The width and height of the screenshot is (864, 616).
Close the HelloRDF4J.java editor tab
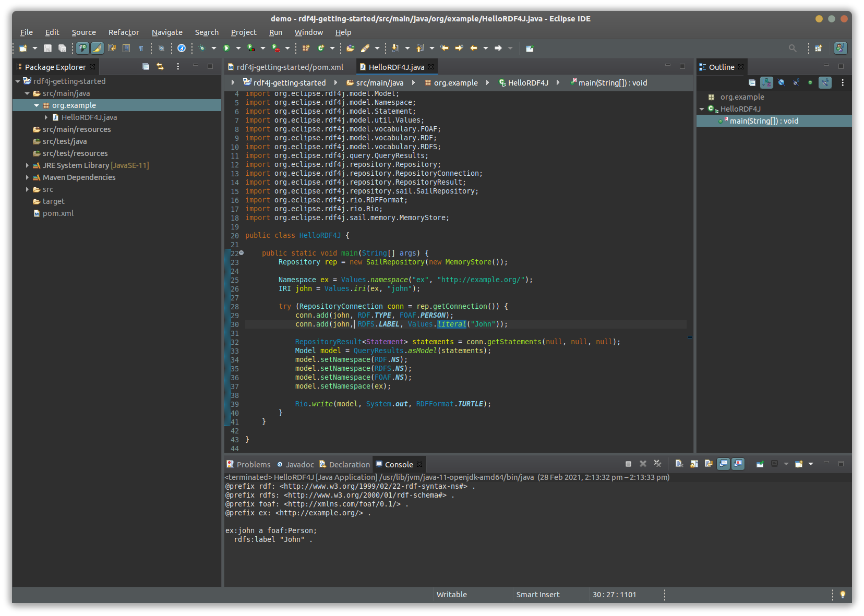coord(431,67)
